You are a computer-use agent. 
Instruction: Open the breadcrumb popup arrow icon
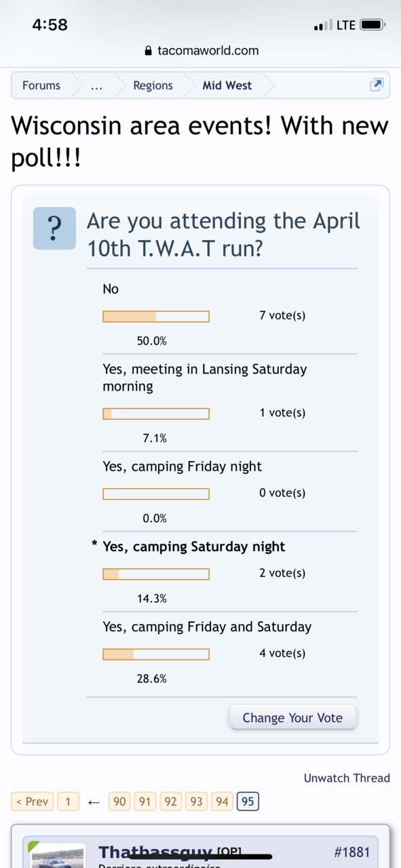(376, 85)
